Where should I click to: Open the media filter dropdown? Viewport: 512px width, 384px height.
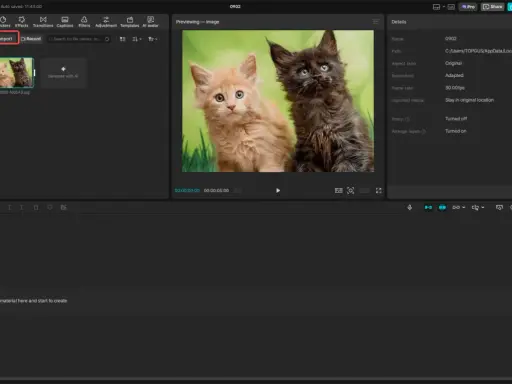click(x=152, y=39)
